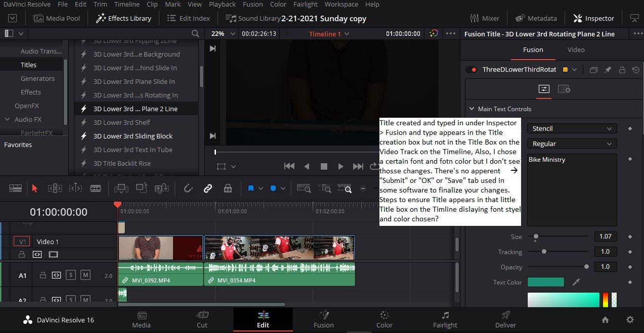Activate Dynamic Trim Mode tool
This screenshot has height=333, width=644.
[75, 188]
